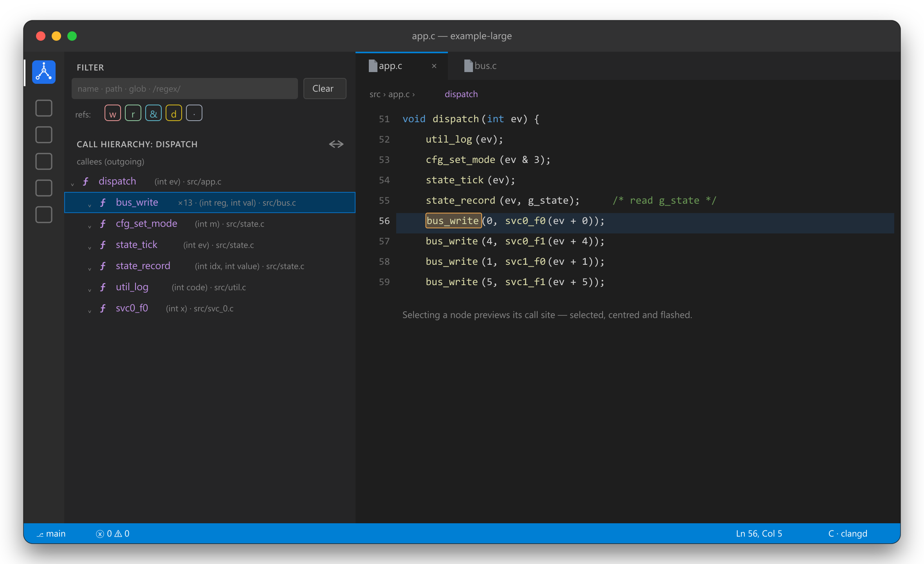Click the C · clangd language status item
The image size is (924, 564).
click(848, 533)
